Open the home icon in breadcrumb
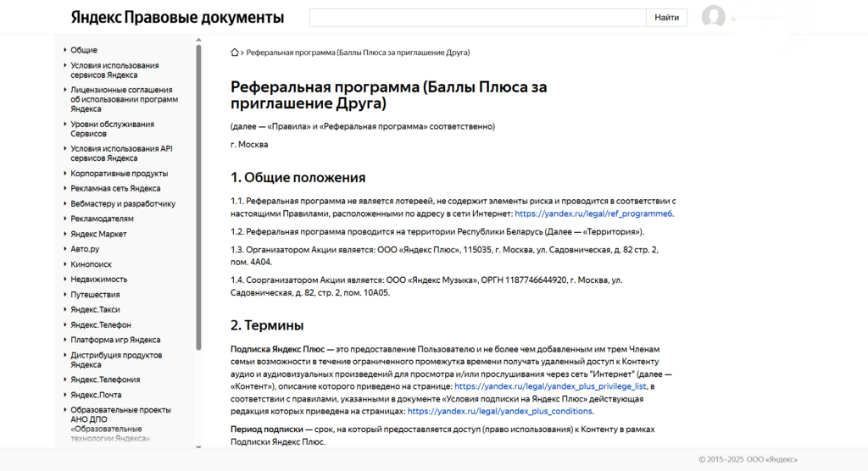Image resolution: width=868 pixels, height=471 pixels. pos(235,53)
